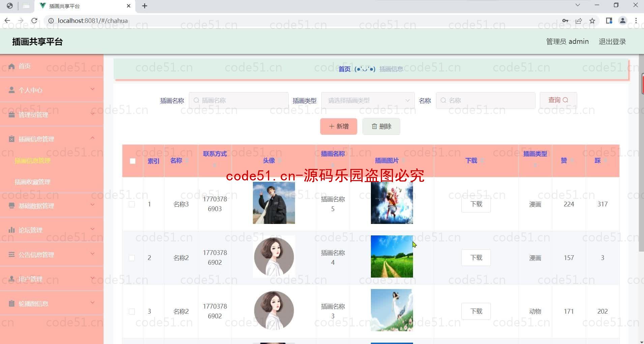The image size is (644, 344).
Task: Select the 插画收藏管理 submenu item
Action: point(33,182)
